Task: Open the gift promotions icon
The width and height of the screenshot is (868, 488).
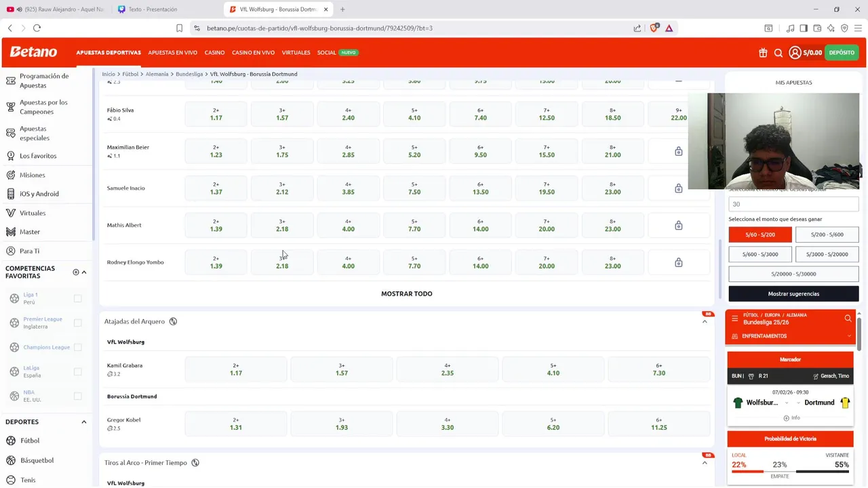Action: pos(763,53)
